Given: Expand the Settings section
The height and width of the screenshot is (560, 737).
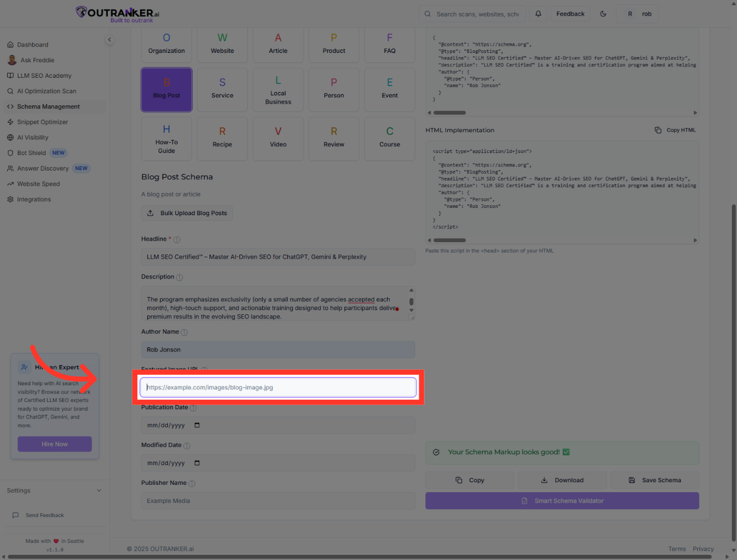Looking at the screenshot, I should coord(54,491).
